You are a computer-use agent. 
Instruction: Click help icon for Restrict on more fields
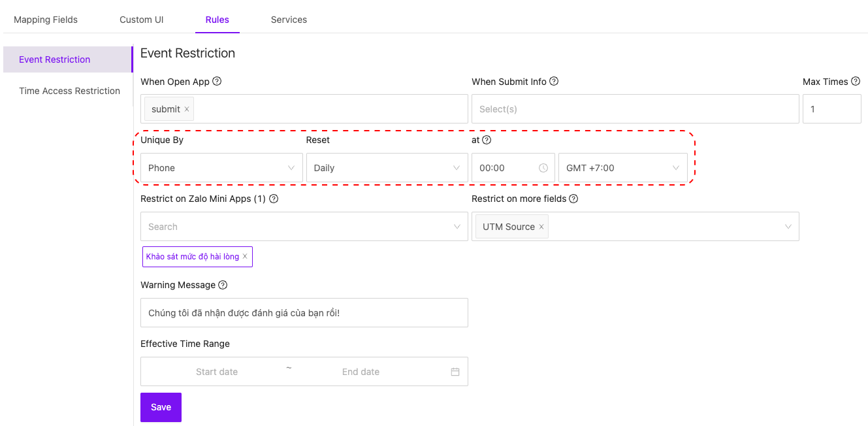[573, 199]
